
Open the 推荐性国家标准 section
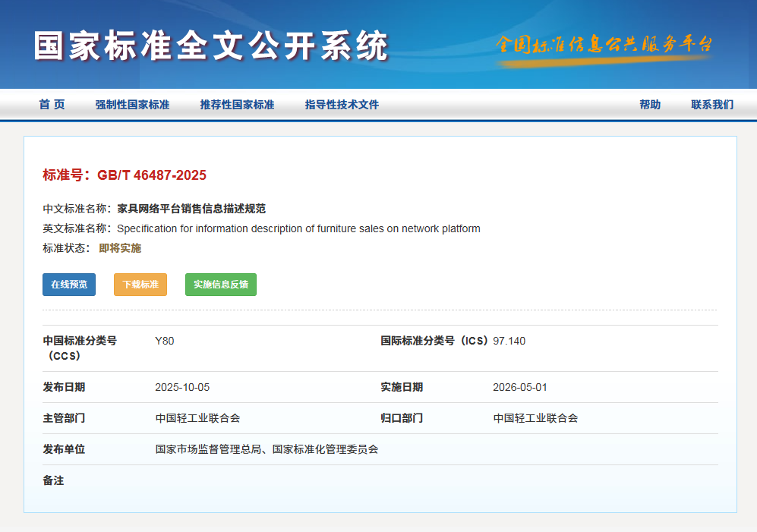[x=237, y=105]
